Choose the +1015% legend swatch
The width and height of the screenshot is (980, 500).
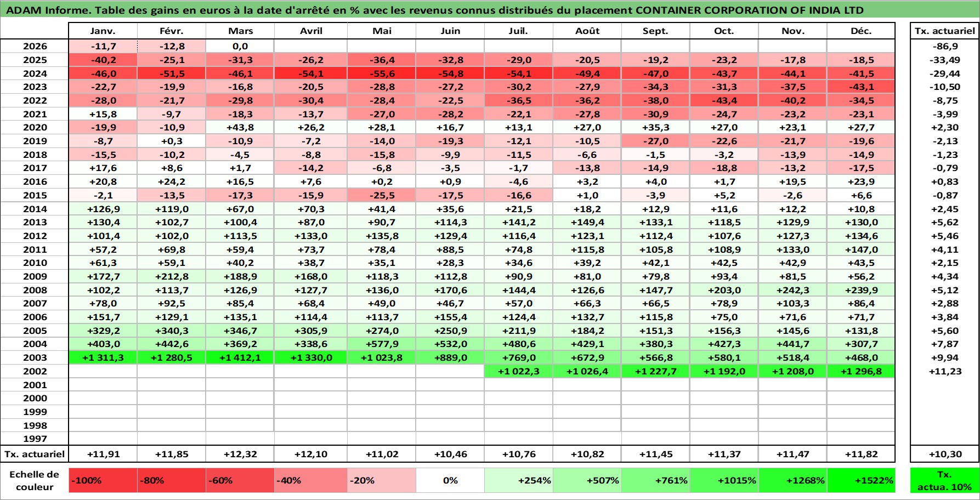[724, 480]
